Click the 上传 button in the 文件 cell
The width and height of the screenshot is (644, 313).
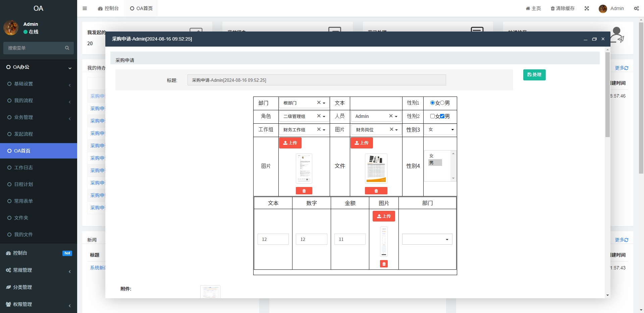361,143
